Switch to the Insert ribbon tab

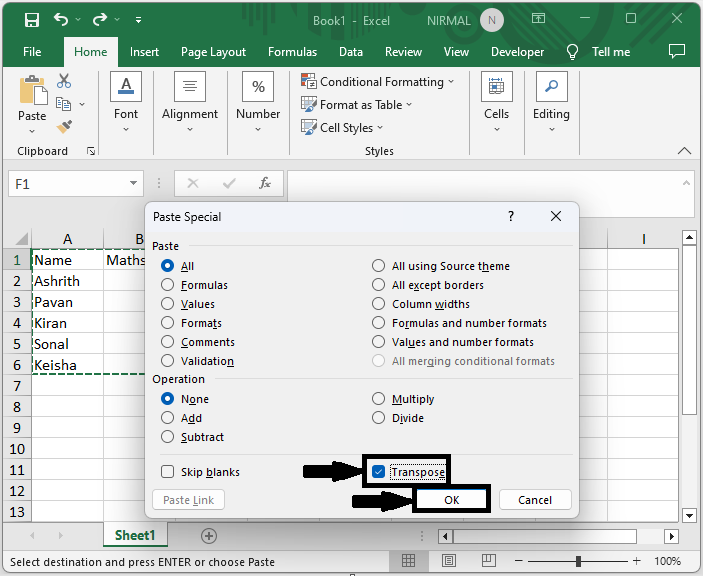[144, 52]
